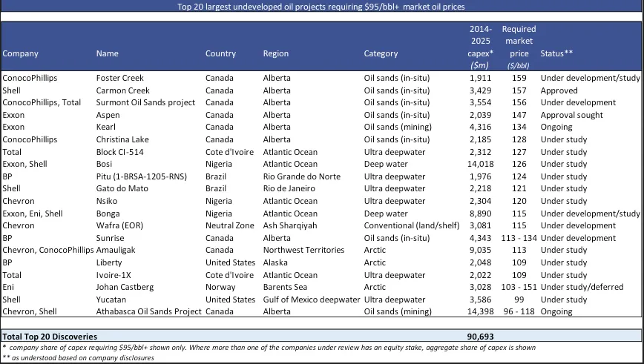
Task: Select the price range '96 - 118'
Action: 519,311
